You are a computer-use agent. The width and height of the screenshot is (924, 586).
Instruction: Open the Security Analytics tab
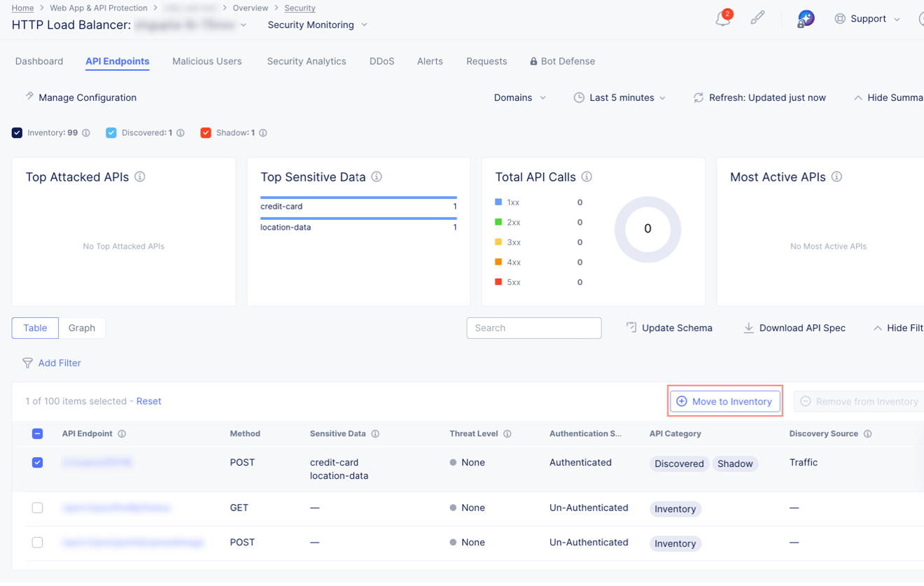(x=307, y=62)
